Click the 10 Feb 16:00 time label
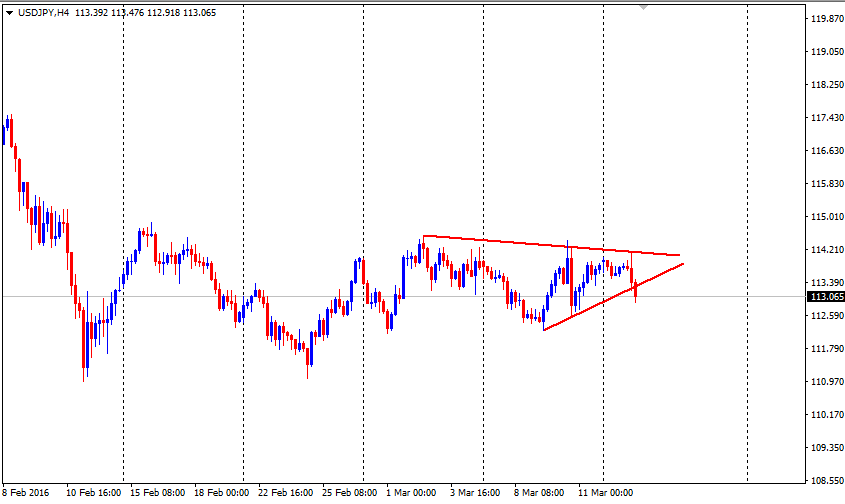Viewport: 845px width, 504px height. (93, 493)
